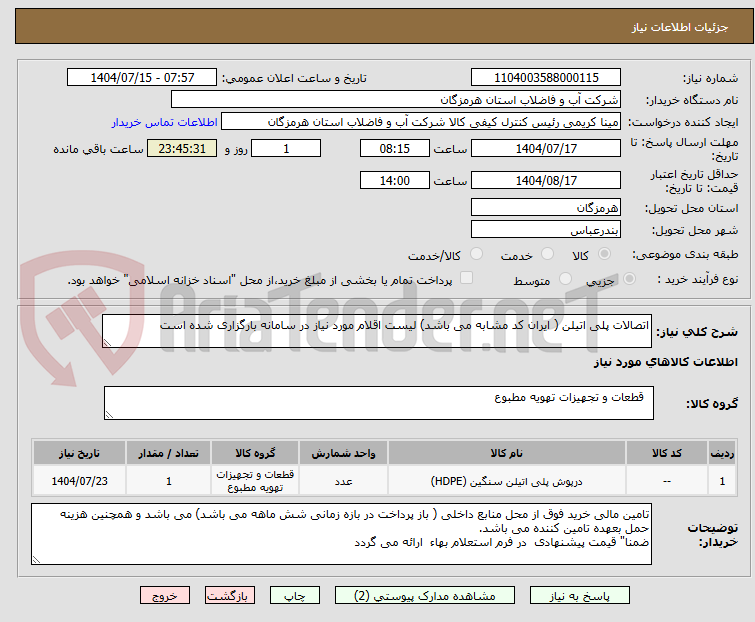Click the announcement date field 1404/07/15 - 07:57

[x=142, y=78]
